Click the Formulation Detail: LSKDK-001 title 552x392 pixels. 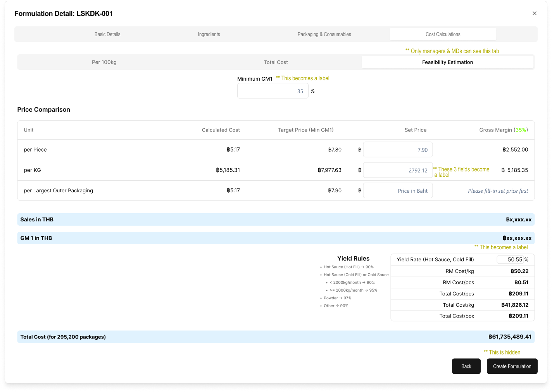[64, 14]
